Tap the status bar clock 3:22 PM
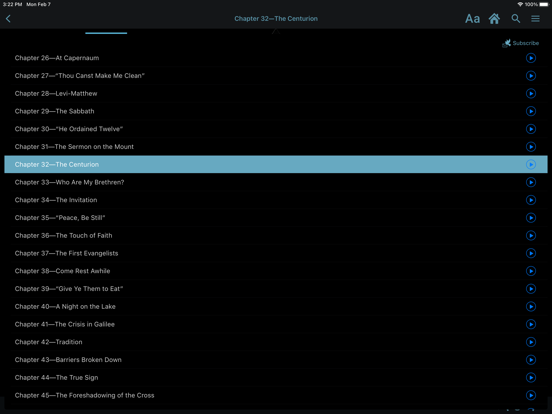Viewport: 552px width, 414px height. coord(13,4)
